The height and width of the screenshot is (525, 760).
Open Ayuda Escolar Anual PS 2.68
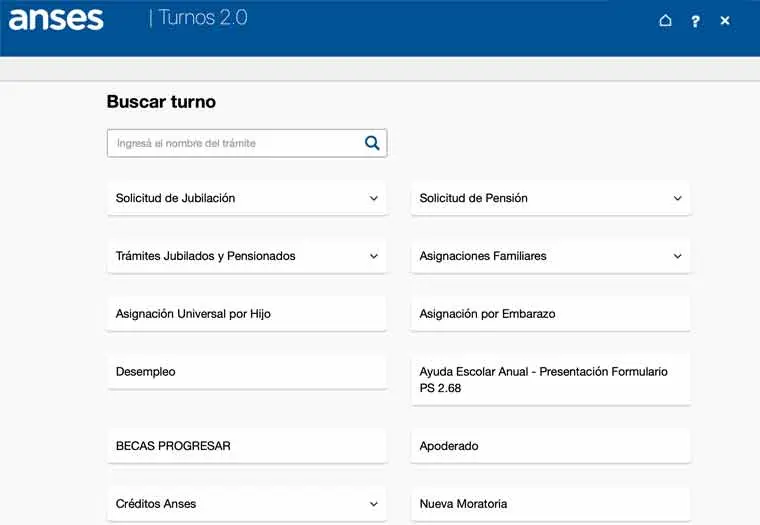coord(551,380)
